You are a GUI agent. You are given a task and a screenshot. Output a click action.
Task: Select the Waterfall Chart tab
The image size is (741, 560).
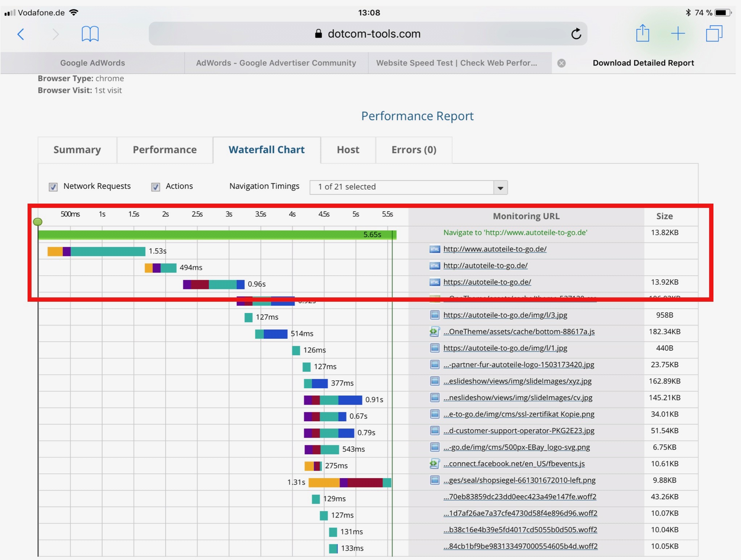point(266,150)
